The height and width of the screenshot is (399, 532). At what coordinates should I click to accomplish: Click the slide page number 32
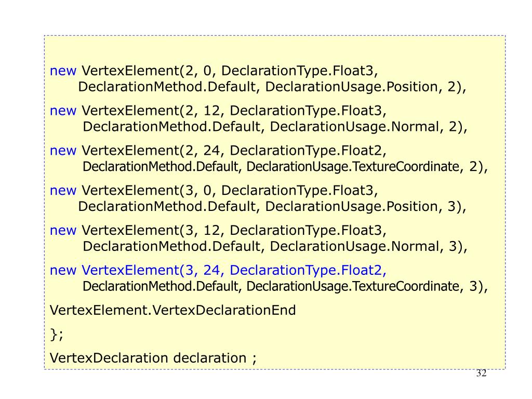click(x=482, y=373)
